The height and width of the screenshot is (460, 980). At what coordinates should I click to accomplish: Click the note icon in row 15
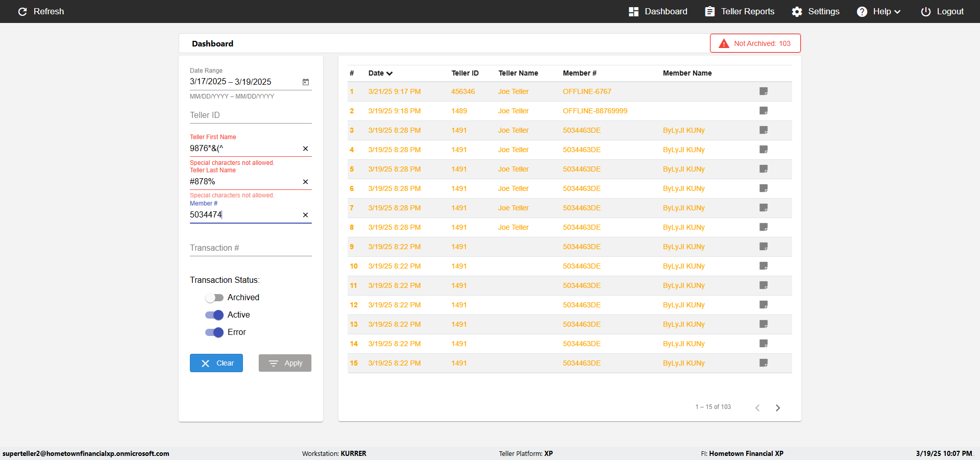point(764,363)
